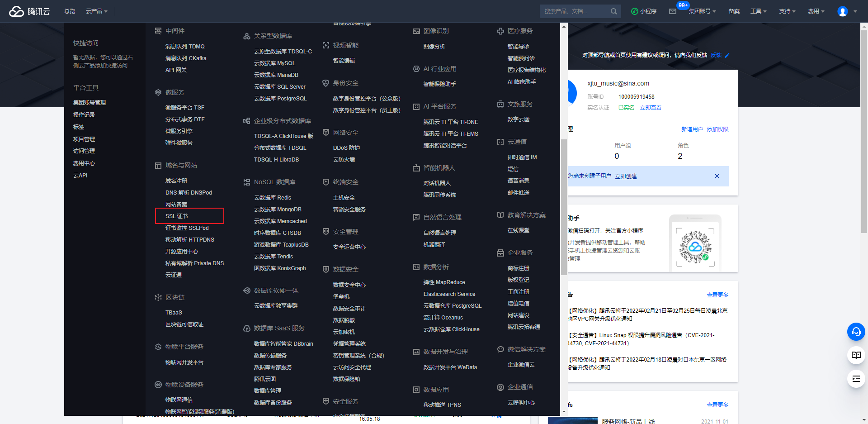
Task: Select 云数据库 MySQL product
Action: click(x=274, y=63)
